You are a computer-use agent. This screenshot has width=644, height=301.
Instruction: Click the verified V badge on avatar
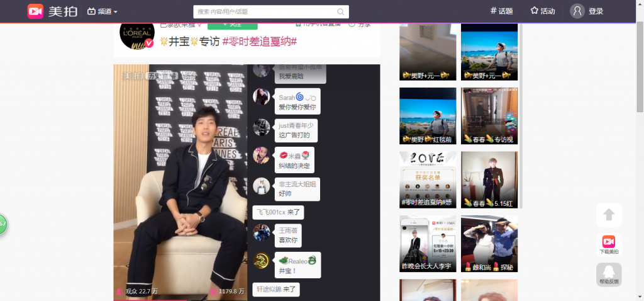pyautogui.click(x=150, y=43)
